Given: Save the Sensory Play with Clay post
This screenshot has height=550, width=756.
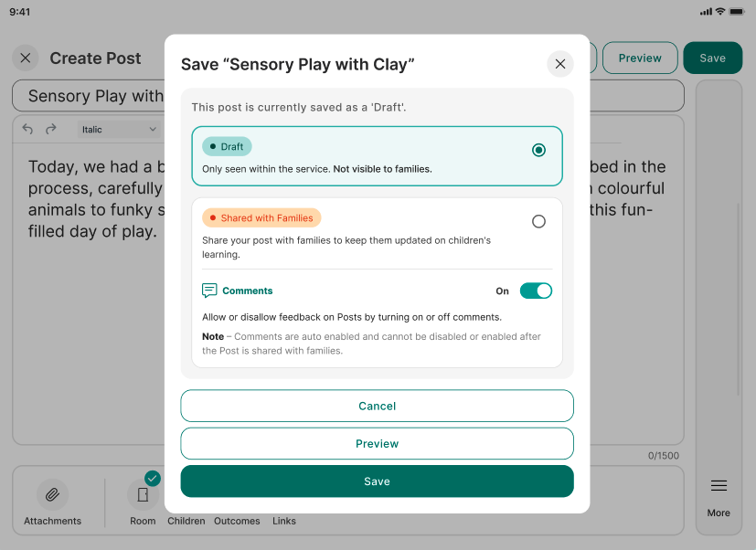Looking at the screenshot, I should [x=377, y=481].
